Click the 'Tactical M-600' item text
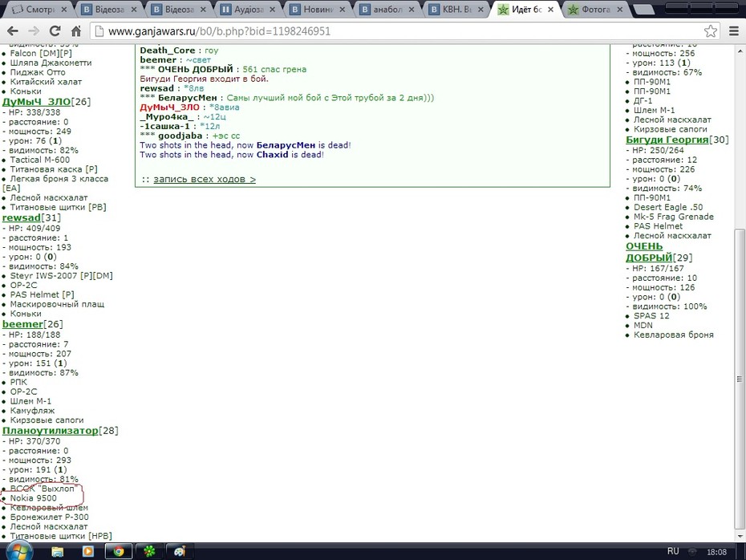The width and height of the screenshot is (746, 560). click(x=40, y=160)
